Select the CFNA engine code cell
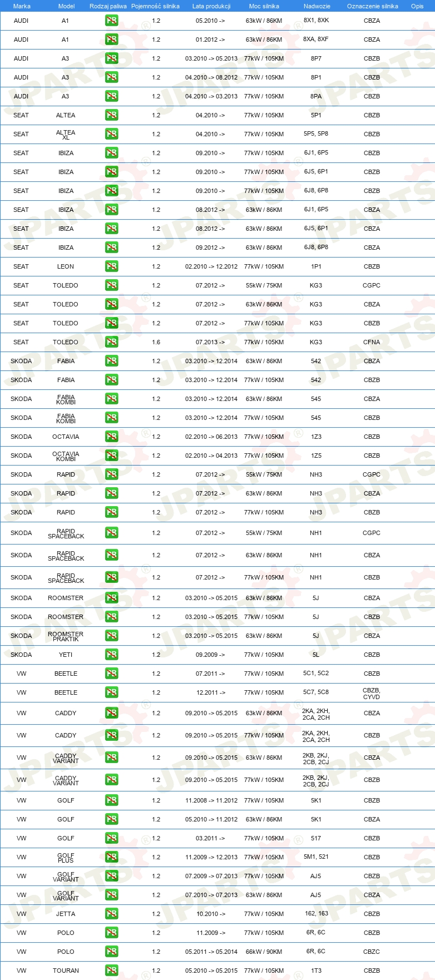 pyautogui.click(x=372, y=342)
